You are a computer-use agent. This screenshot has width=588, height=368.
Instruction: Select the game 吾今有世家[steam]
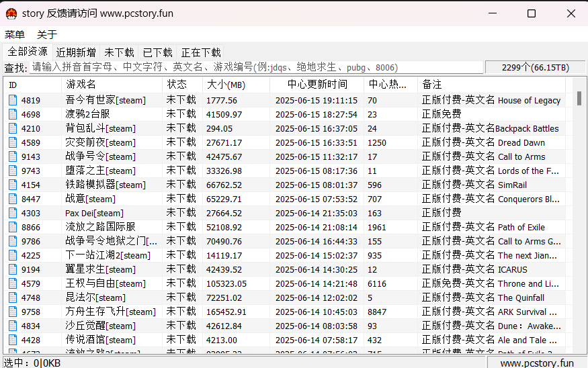point(106,100)
